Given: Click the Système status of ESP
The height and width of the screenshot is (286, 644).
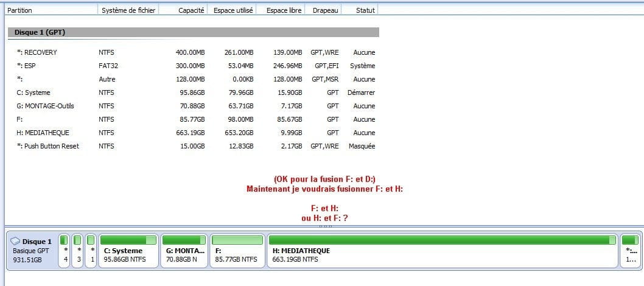Looking at the screenshot, I should [362, 66].
